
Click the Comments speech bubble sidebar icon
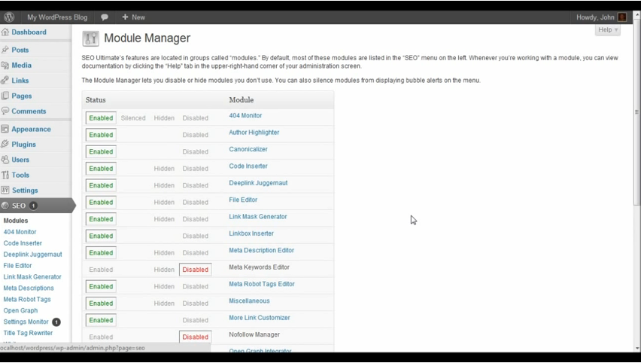(5, 111)
